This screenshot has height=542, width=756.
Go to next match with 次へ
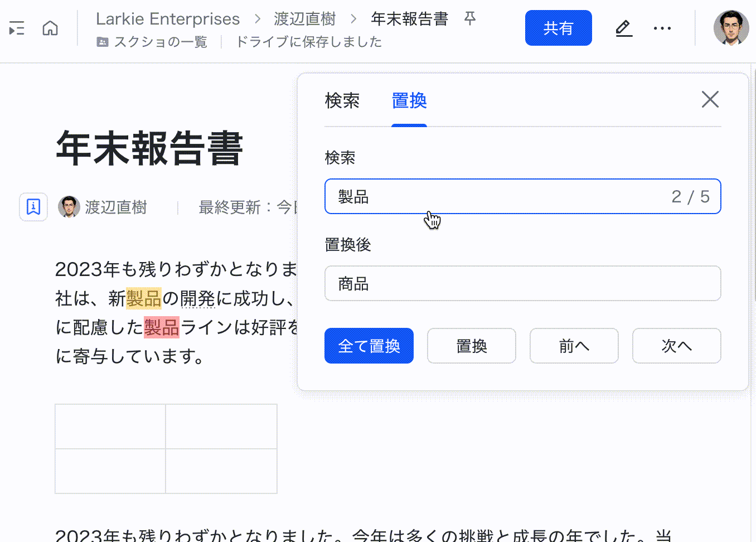point(676,346)
